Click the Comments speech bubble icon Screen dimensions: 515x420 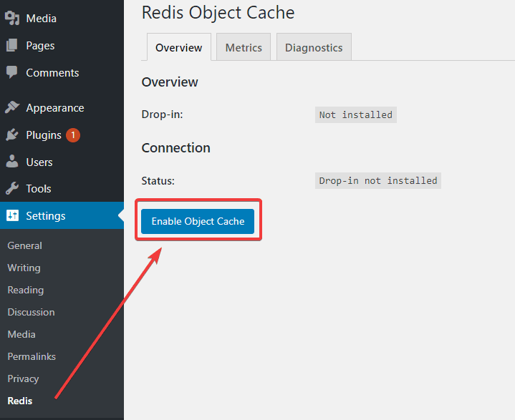[x=12, y=73]
